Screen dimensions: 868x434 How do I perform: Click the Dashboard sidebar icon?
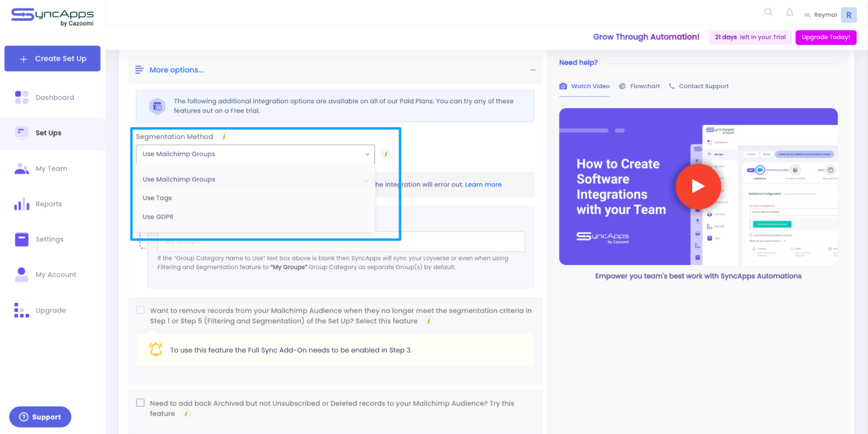click(x=22, y=97)
